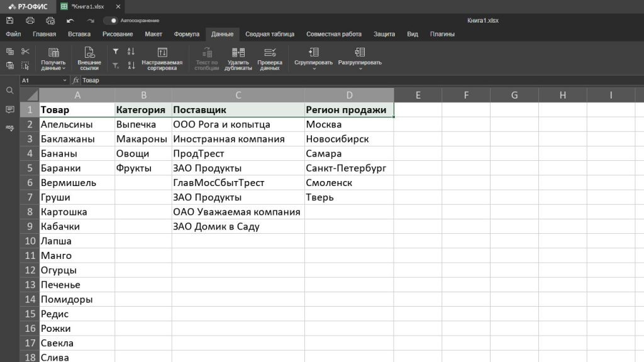Open the Получить данные dropdown
Image resolution: width=644 pixels, height=362 pixels.
click(53, 58)
